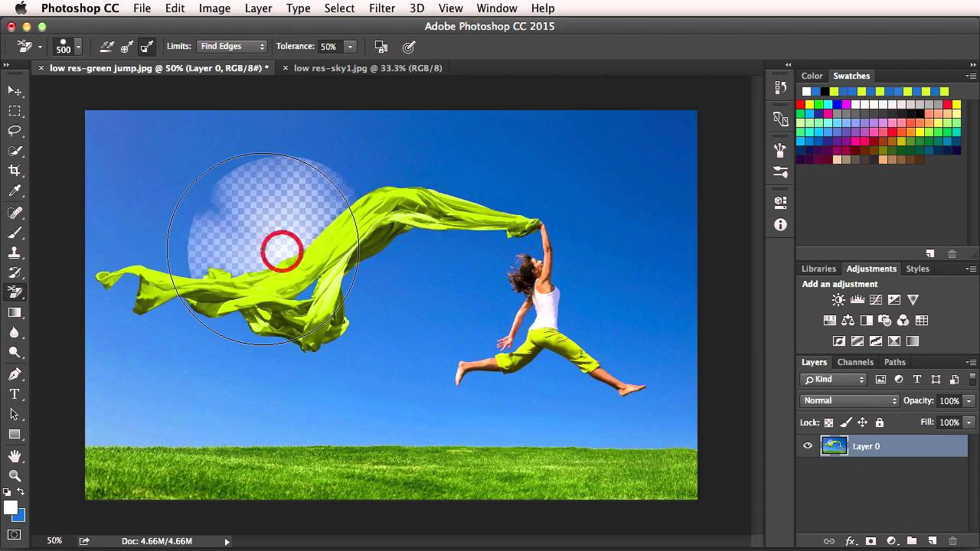Add a Hue/Saturation adjustment

829,321
